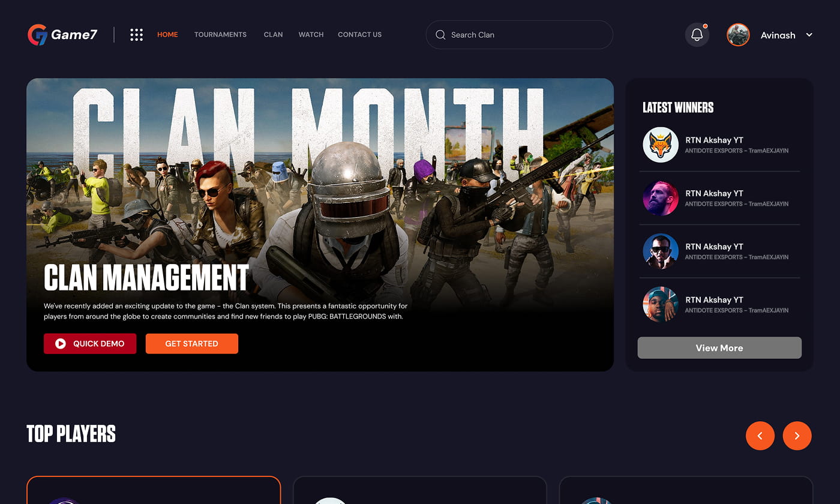Click the Game7 logo icon

pos(37,35)
